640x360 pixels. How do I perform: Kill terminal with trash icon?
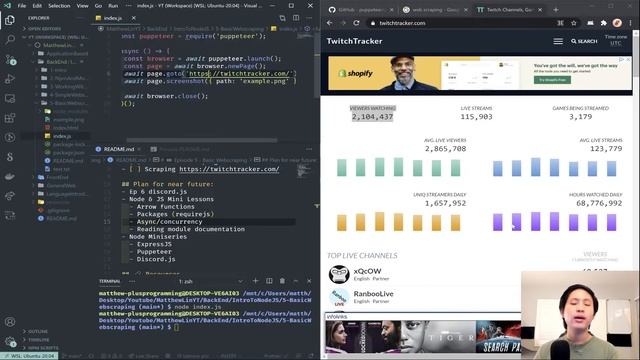(x=282, y=281)
